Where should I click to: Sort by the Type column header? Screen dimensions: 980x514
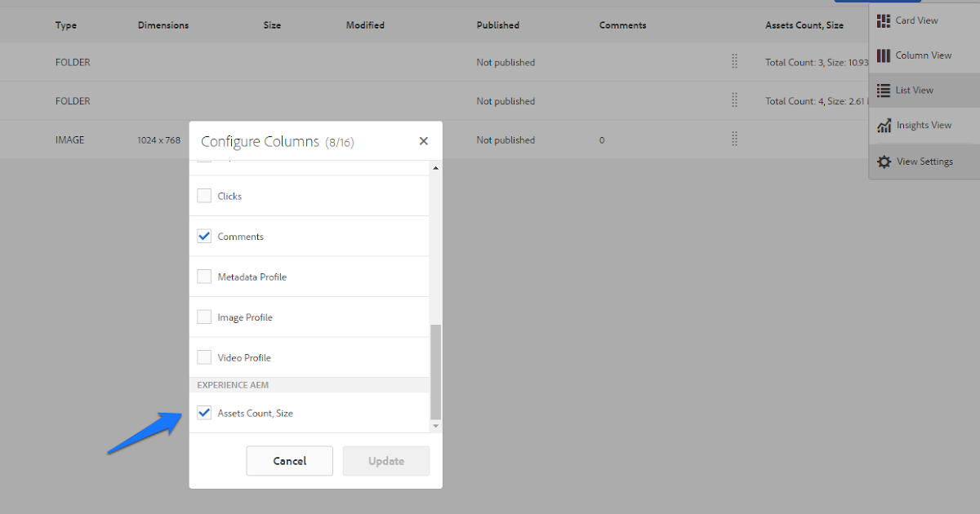point(65,25)
